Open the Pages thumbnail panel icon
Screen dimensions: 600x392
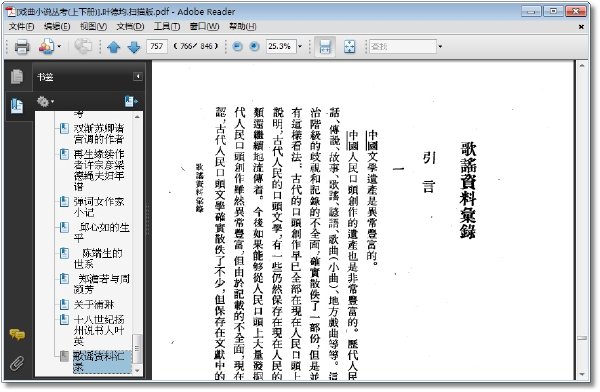[x=17, y=76]
